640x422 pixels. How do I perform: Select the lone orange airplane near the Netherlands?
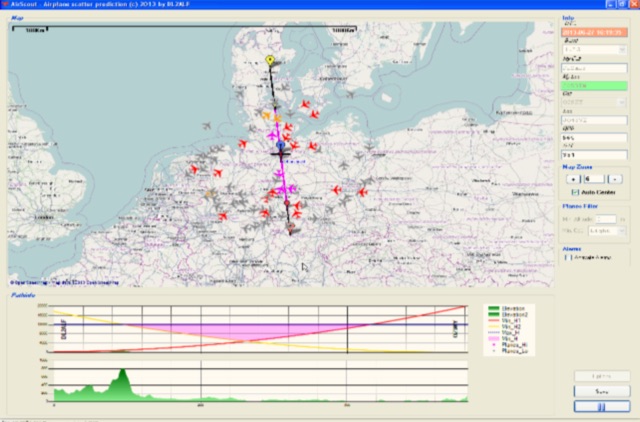[x=210, y=194]
